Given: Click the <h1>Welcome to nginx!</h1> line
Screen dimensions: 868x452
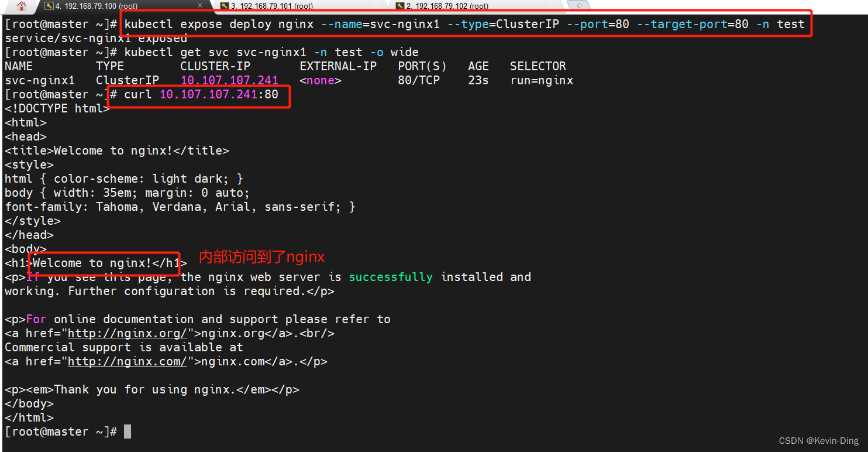Looking at the screenshot, I should (96, 263).
